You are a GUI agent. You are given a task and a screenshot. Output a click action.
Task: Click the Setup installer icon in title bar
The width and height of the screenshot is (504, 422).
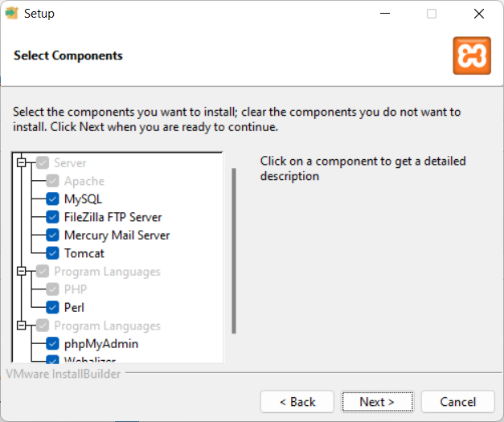[11, 13]
